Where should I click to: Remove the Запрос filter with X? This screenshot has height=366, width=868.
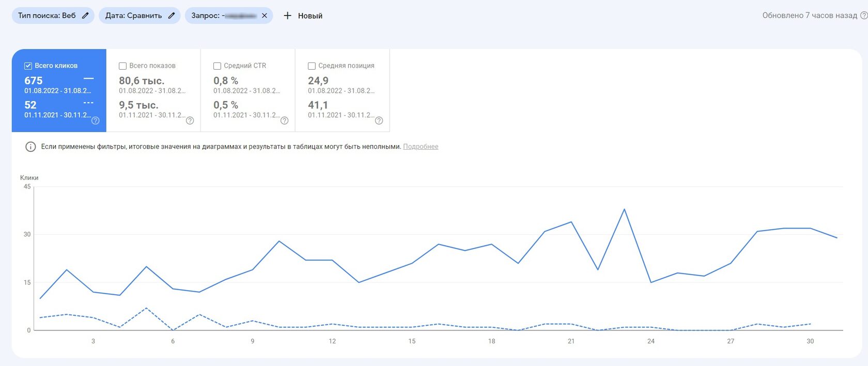tap(265, 15)
